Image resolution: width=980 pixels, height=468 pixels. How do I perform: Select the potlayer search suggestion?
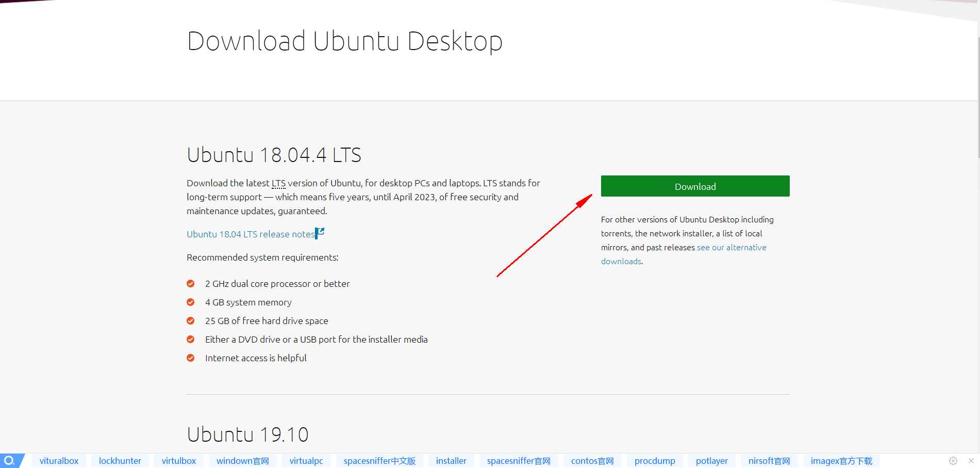[712, 461]
